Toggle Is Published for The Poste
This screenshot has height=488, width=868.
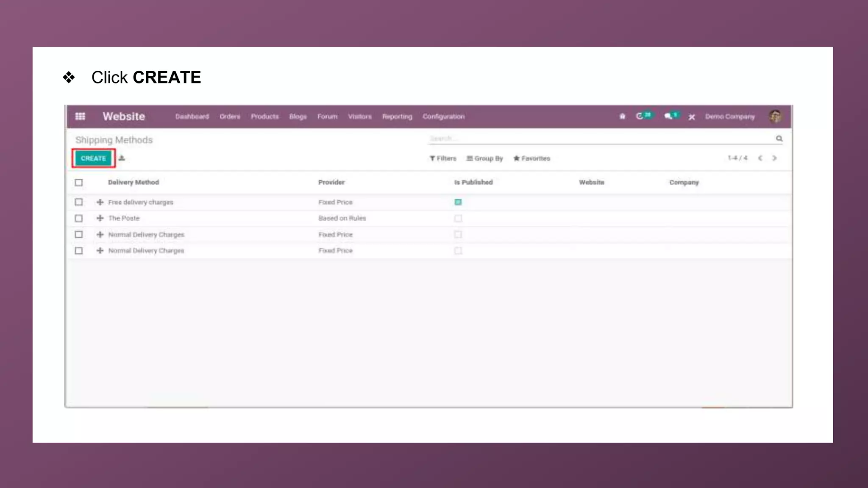point(458,218)
